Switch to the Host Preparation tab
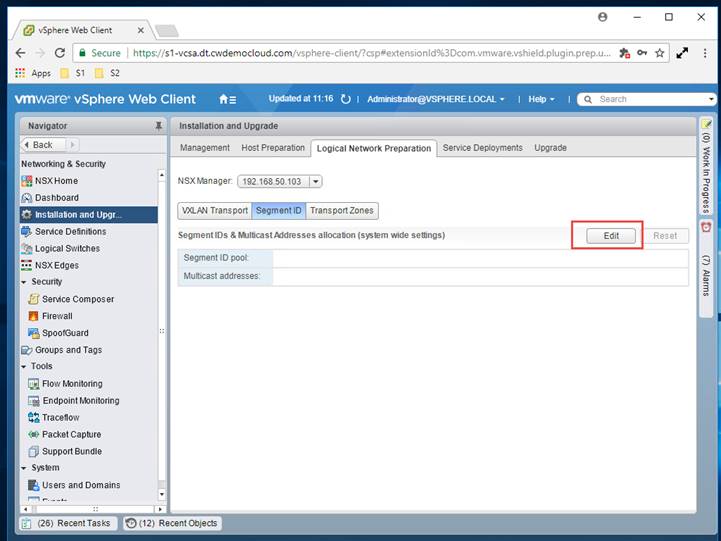 click(273, 148)
